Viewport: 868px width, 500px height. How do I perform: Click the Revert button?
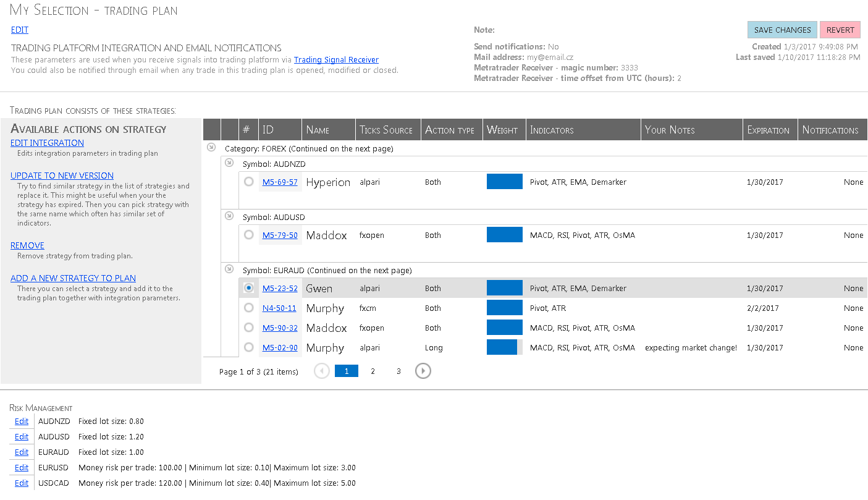point(840,30)
